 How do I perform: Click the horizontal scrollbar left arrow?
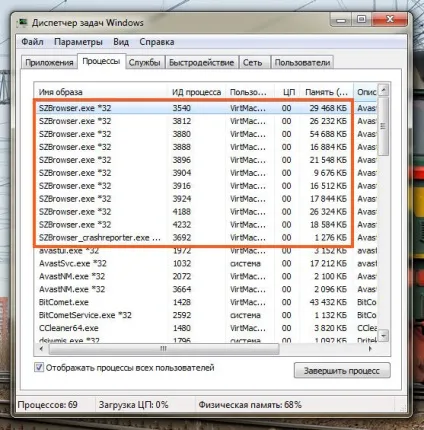point(41,349)
